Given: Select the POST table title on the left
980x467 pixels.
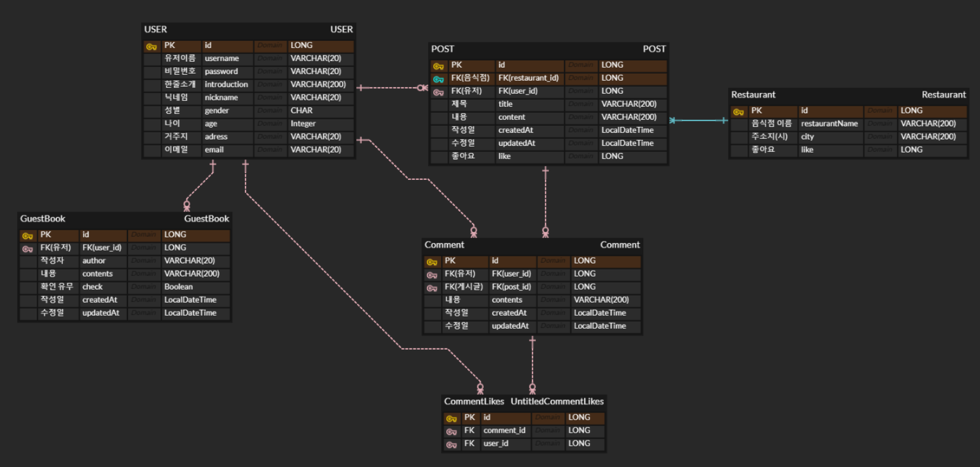Looking at the screenshot, I should coord(442,49).
